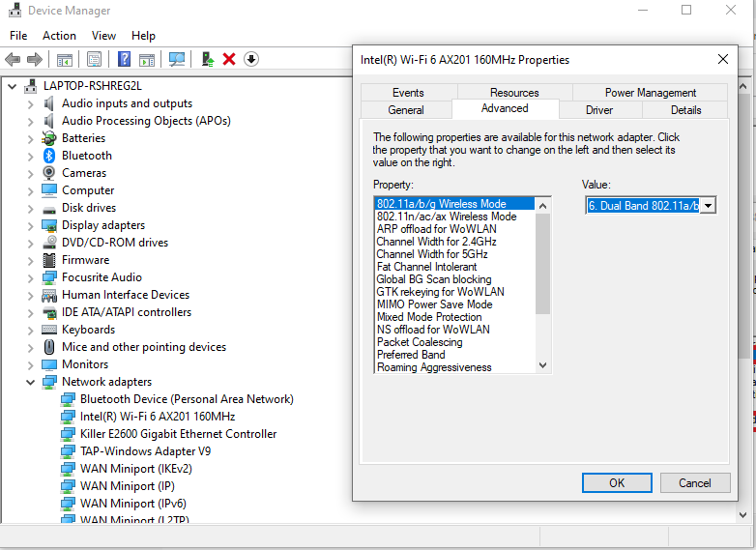Click the blue Help question-mark icon
The height and width of the screenshot is (550, 756).
pos(125,59)
